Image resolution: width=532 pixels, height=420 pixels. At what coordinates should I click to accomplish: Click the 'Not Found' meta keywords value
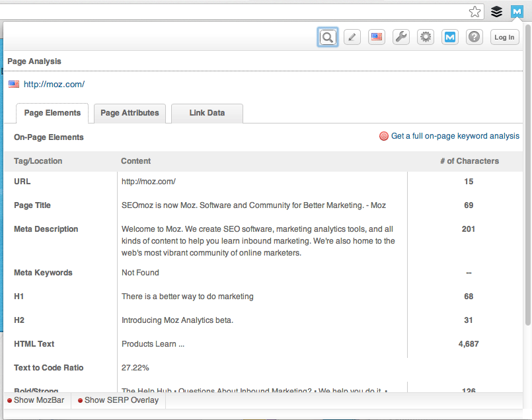pyautogui.click(x=140, y=273)
